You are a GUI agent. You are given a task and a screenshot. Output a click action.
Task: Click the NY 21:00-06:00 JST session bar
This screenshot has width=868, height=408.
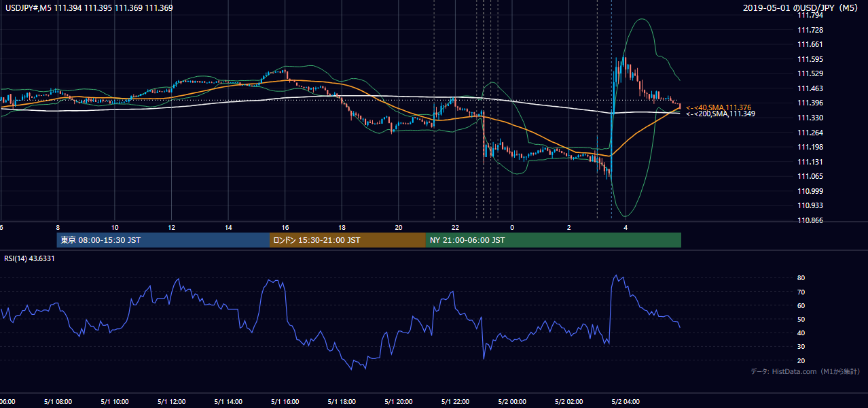(x=554, y=240)
